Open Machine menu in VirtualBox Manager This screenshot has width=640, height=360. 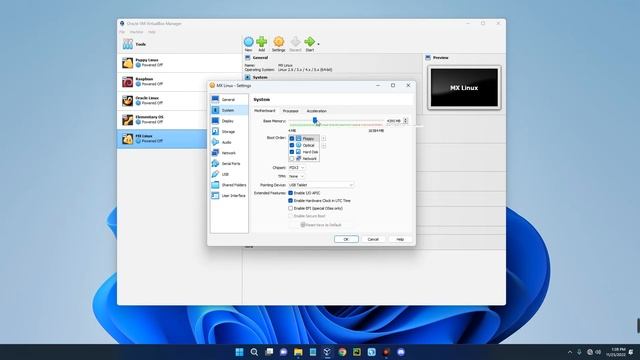click(136, 32)
